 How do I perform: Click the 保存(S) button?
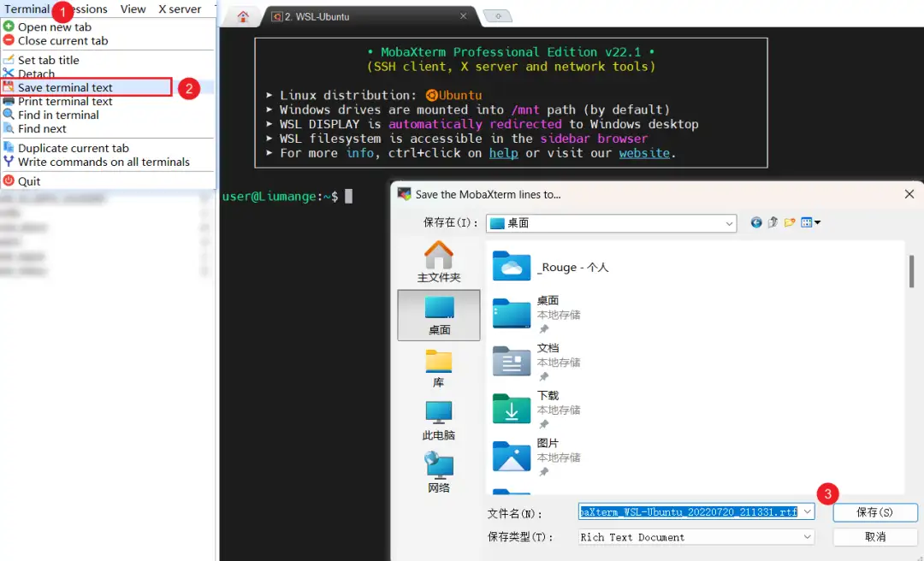(875, 512)
